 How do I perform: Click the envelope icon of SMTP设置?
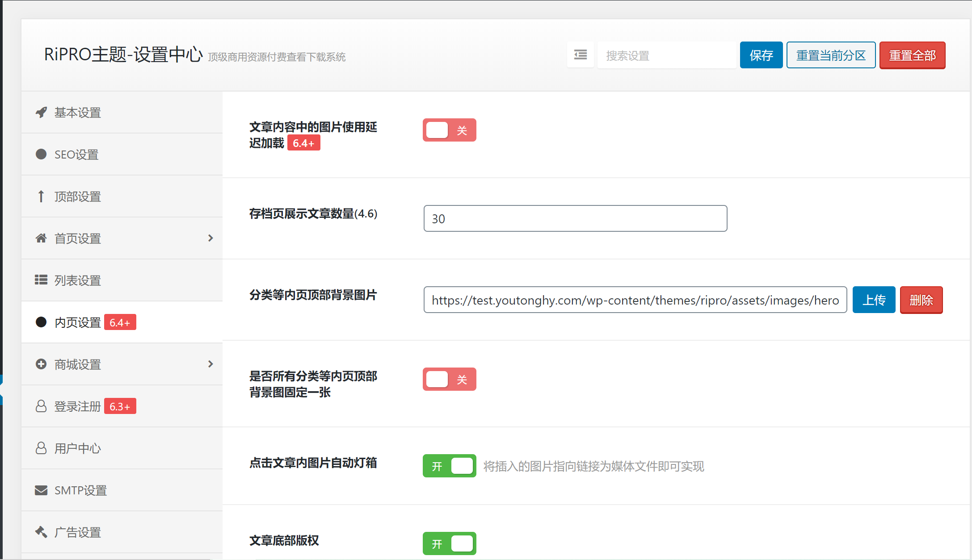tap(41, 490)
